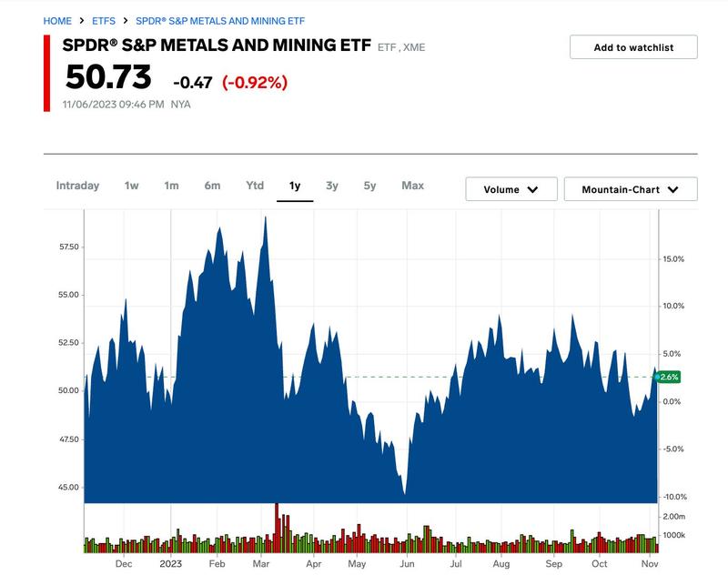
Task: Open the HOME breadcrumb link
Action: (x=57, y=21)
